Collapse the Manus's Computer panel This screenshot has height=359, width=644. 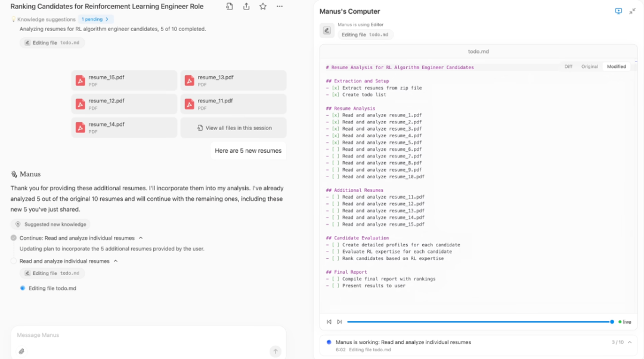point(632,11)
